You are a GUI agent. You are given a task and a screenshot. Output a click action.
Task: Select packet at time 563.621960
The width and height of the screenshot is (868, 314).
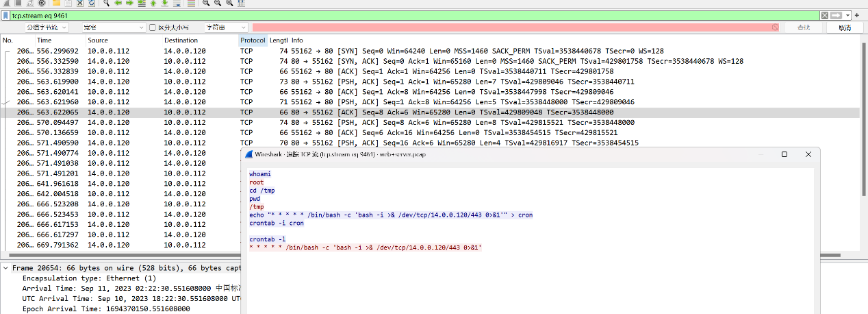pos(429,102)
